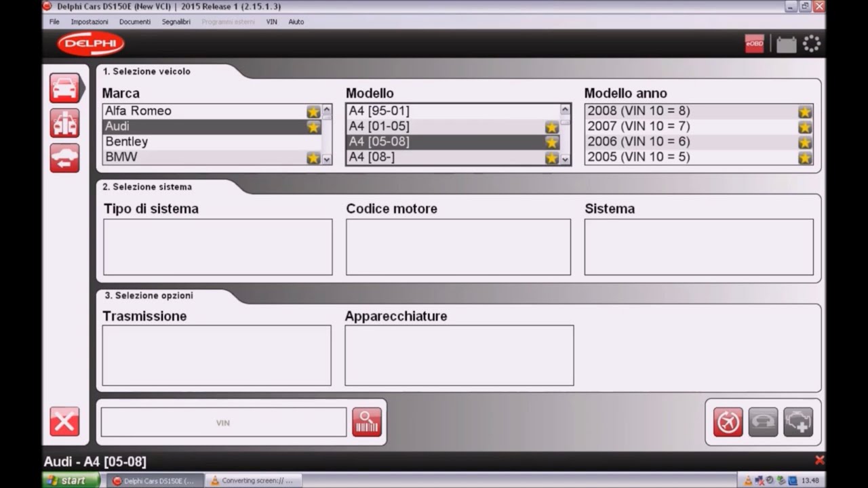Click the battery icon in header

[x=787, y=45]
